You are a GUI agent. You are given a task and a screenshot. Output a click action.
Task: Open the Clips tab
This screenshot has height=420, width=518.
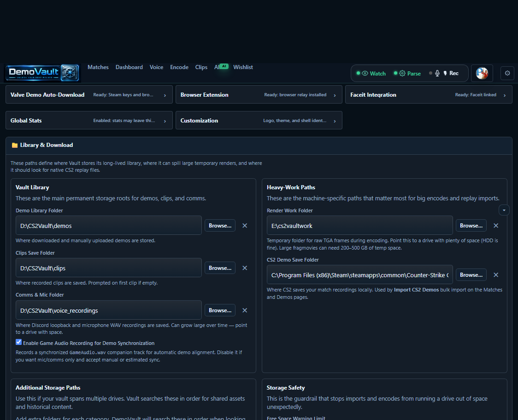click(x=201, y=67)
